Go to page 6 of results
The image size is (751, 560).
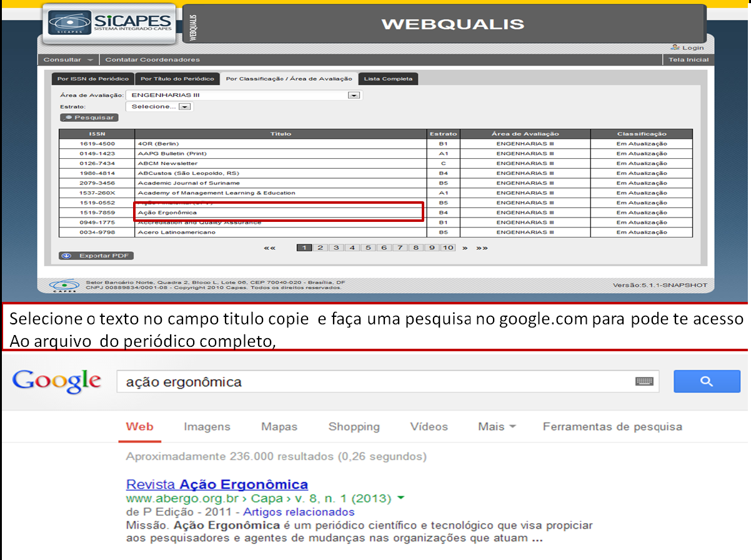(384, 248)
